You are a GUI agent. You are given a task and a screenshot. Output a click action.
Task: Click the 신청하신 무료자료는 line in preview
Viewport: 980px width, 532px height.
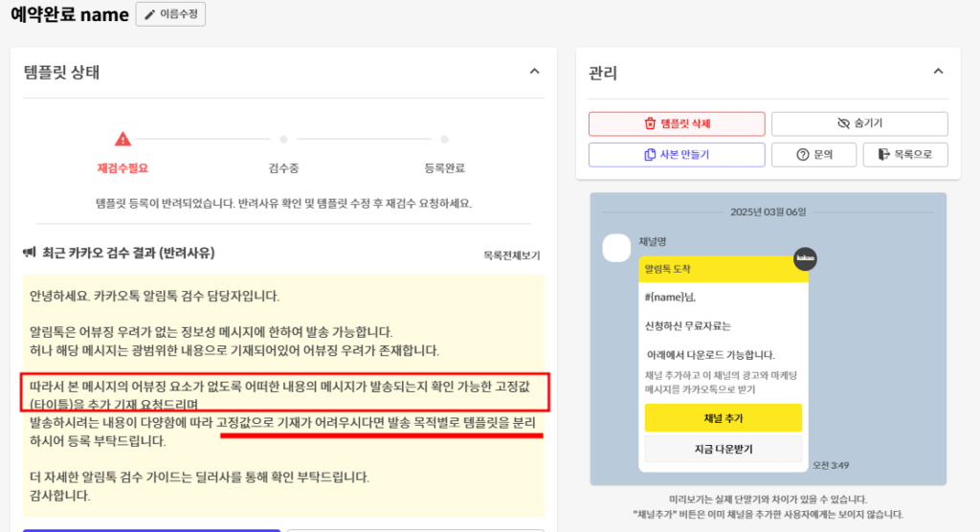pos(687,325)
